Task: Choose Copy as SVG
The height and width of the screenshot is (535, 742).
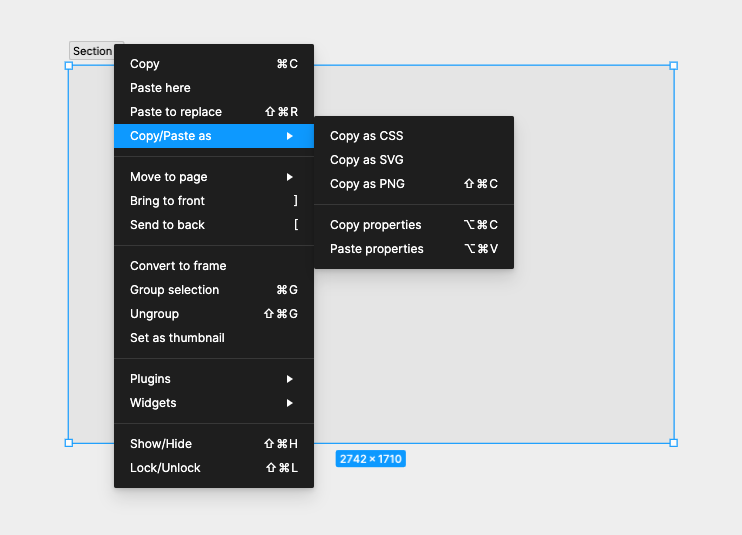Action: pos(414,160)
